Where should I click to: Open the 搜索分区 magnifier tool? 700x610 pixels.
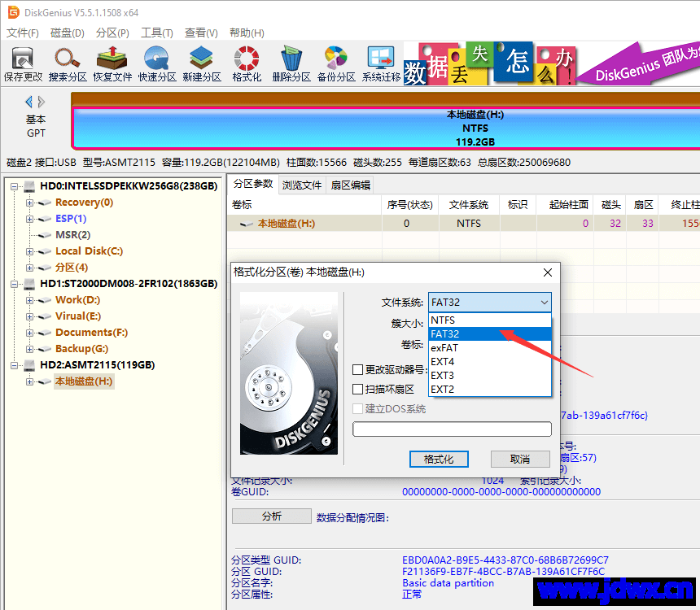tap(68, 64)
